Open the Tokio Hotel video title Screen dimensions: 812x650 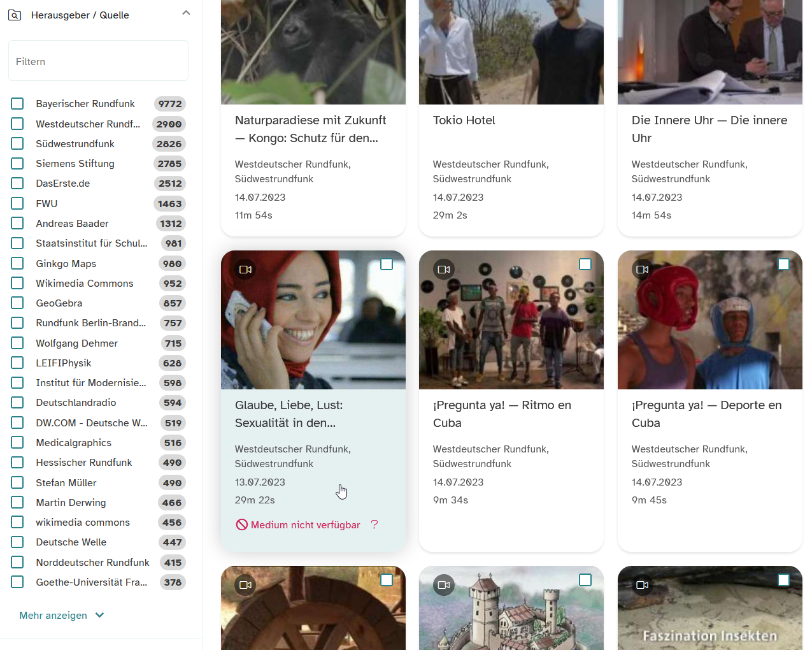[x=464, y=120]
